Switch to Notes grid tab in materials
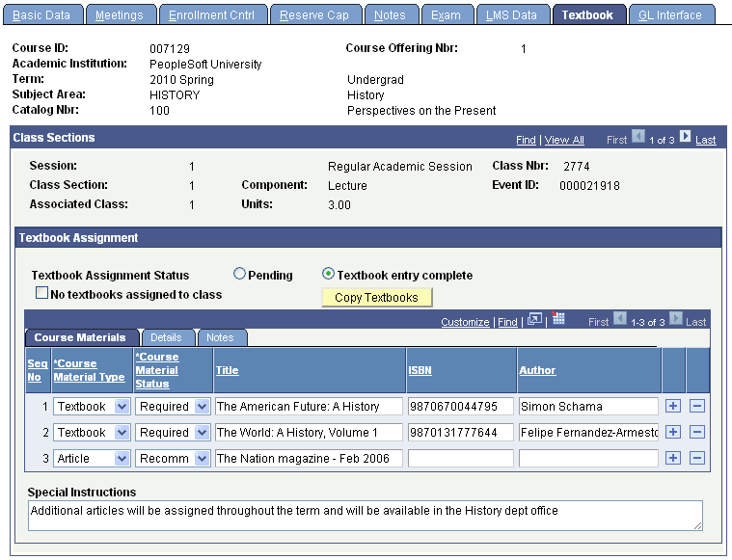Screen dimensions: 732x560 [221, 337]
